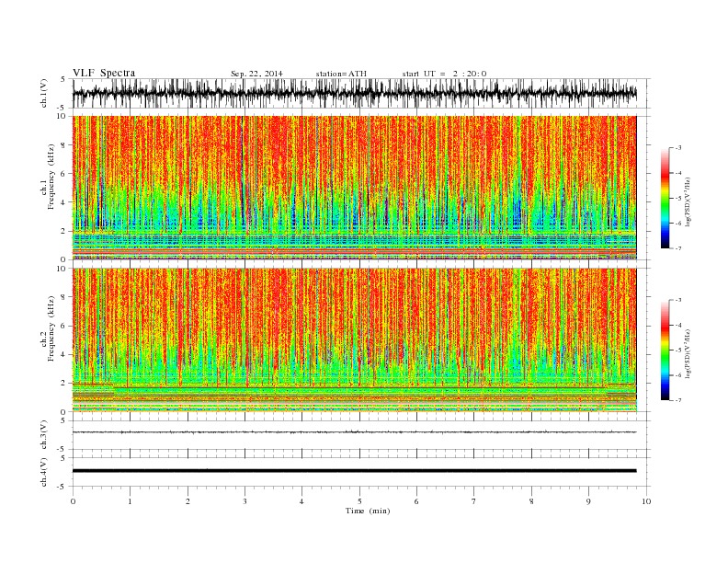Image resolution: width=728 pixels, height=563 pixels.
Task: Click time axis tick label "2"
Action: 188,501
